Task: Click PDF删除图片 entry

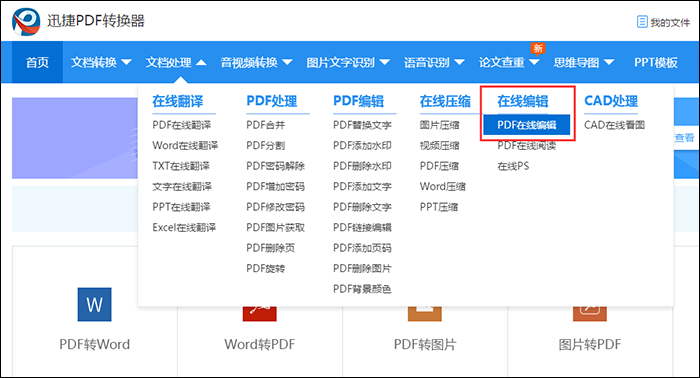Action: (x=362, y=269)
